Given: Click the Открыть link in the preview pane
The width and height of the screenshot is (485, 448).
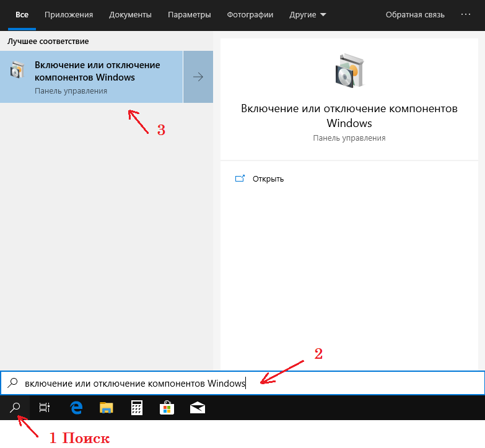Looking at the screenshot, I should pyautogui.click(x=268, y=179).
